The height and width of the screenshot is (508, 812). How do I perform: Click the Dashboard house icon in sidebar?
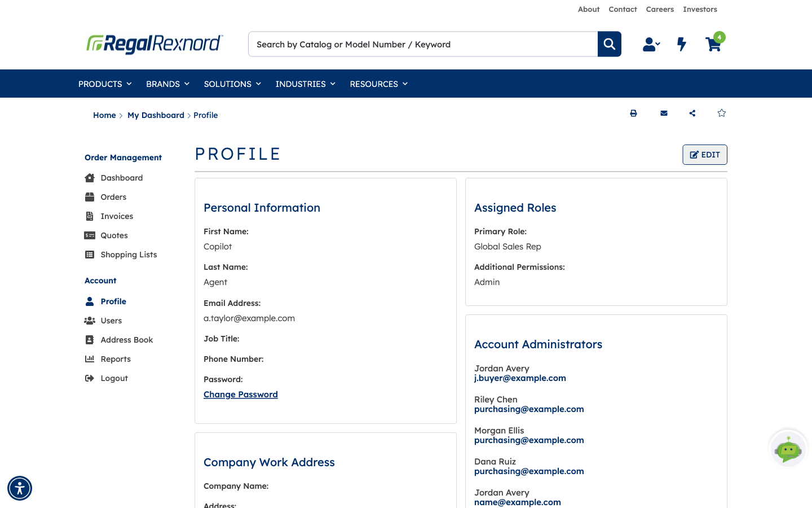[90, 178]
